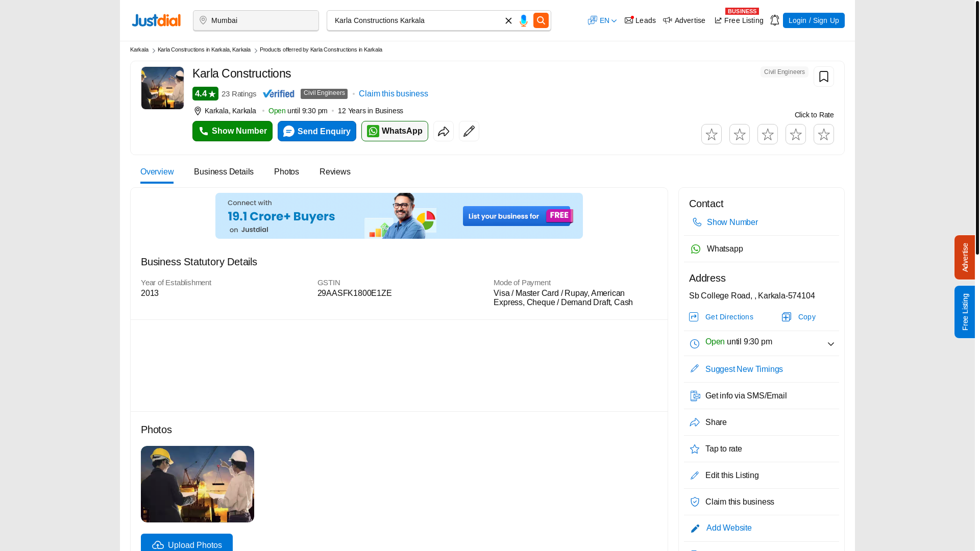Rate four stars under Click to Rate

pos(796,134)
